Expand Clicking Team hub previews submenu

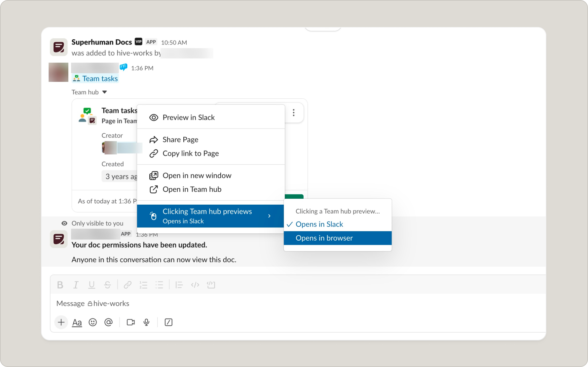tap(210, 216)
